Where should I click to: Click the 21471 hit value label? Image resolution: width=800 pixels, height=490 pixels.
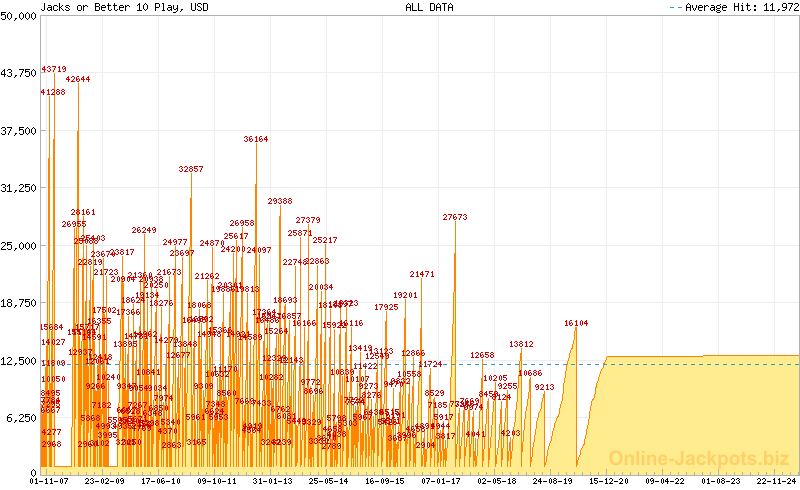pyautogui.click(x=422, y=274)
